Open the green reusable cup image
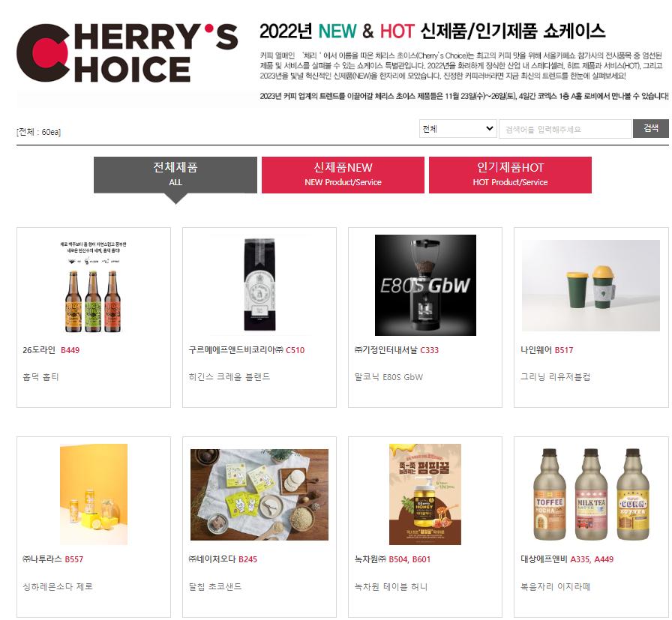The height and width of the screenshot is (620, 672). pyautogui.click(x=590, y=286)
